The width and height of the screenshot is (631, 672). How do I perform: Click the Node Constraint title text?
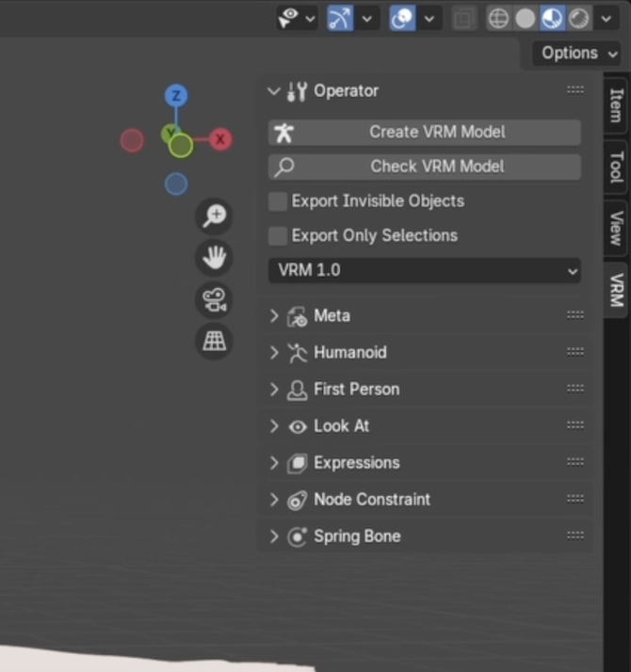pos(372,500)
